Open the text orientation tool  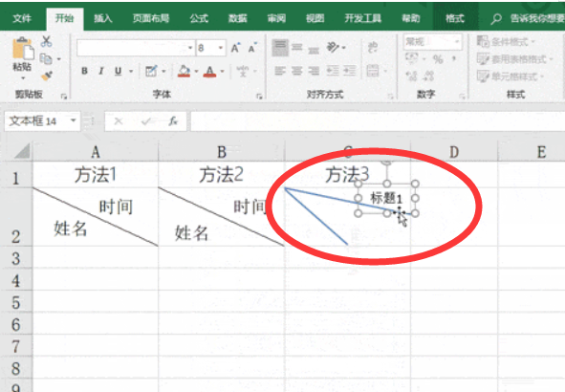[333, 47]
